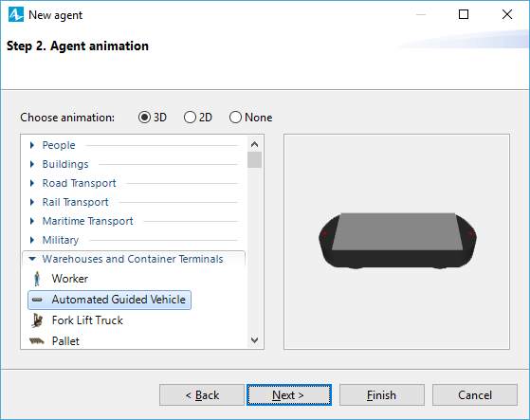530x420 pixels.
Task: Choose None for animation
Action: 235,118
